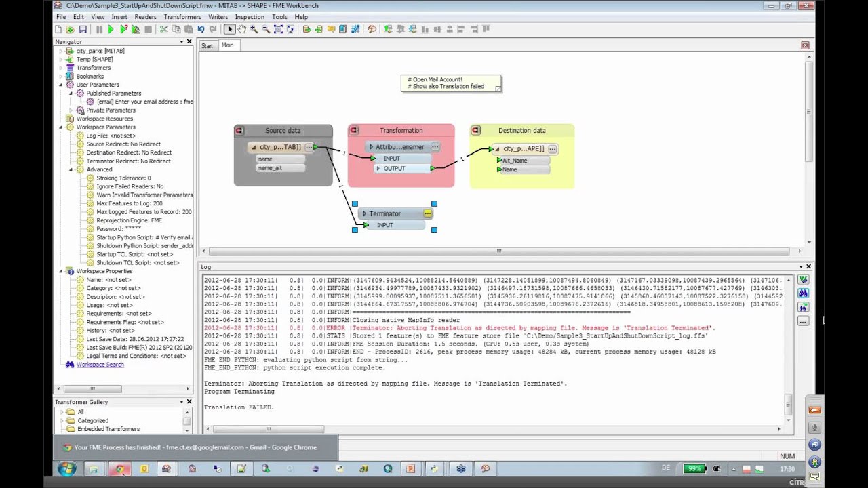Click the Zoom Out magnifier icon

point(266,29)
